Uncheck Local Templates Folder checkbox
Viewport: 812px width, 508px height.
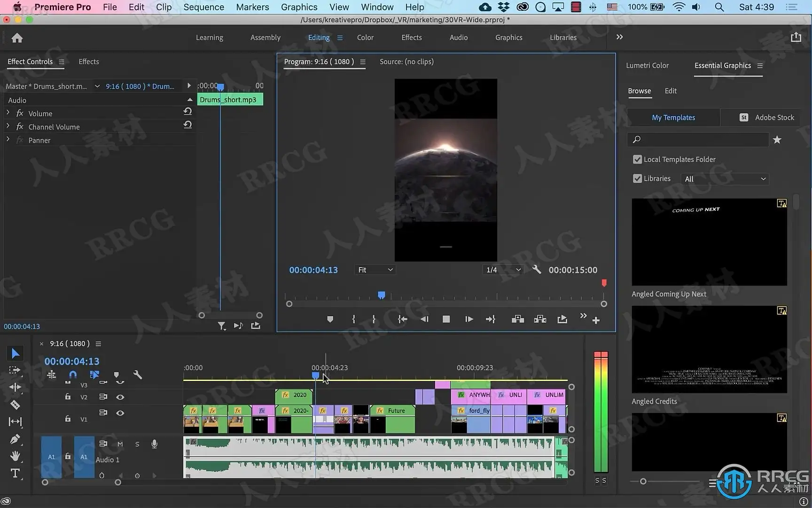pos(637,159)
